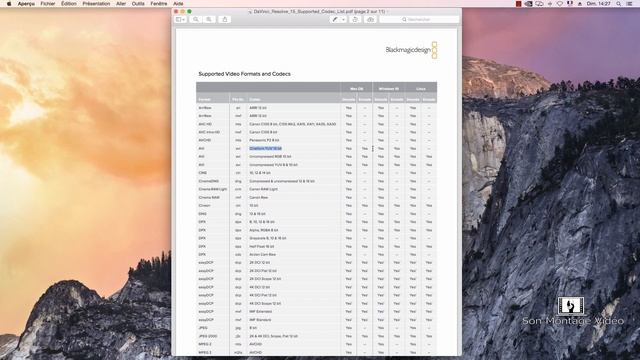Expand the highlight color dropdown arrow
The image size is (640, 360).
click(x=343, y=19)
